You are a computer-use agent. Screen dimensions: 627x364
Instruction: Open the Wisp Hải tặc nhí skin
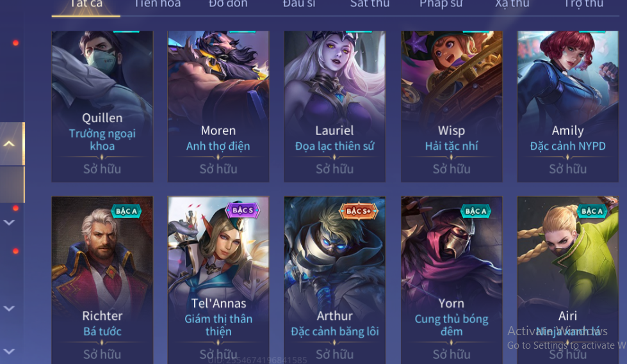click(x=452, y=106)
